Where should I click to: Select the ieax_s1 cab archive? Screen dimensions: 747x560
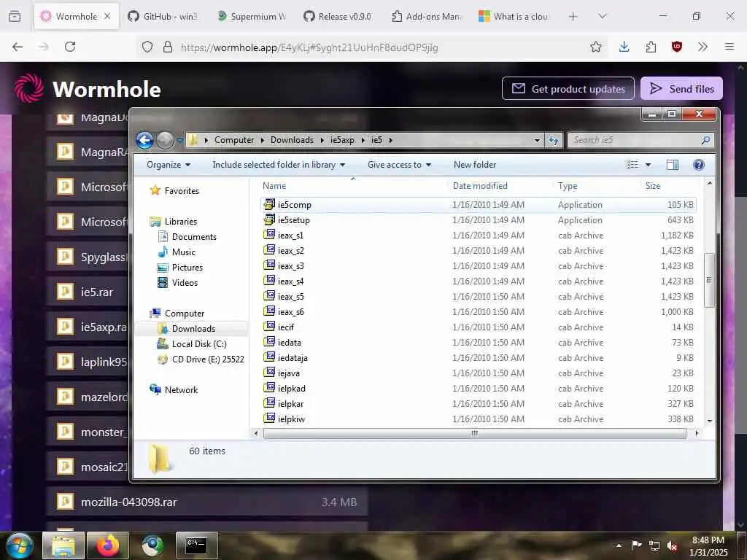(479, 236)
